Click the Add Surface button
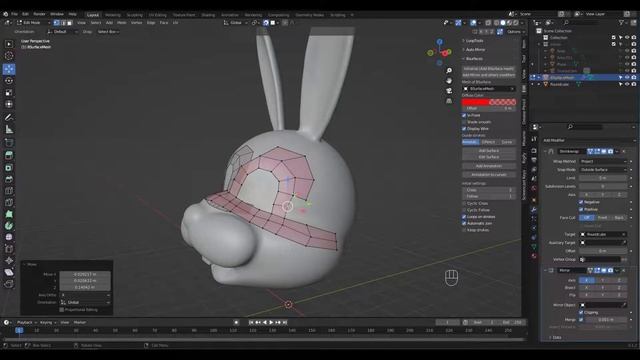The height and width of the screenshot is (360, 640). tap(489, 151)
